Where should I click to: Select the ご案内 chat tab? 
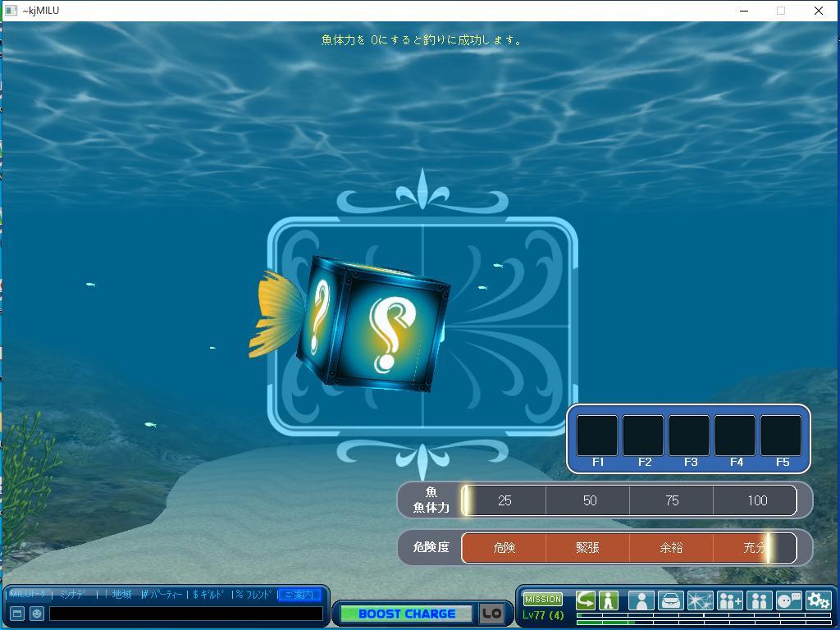299,595
